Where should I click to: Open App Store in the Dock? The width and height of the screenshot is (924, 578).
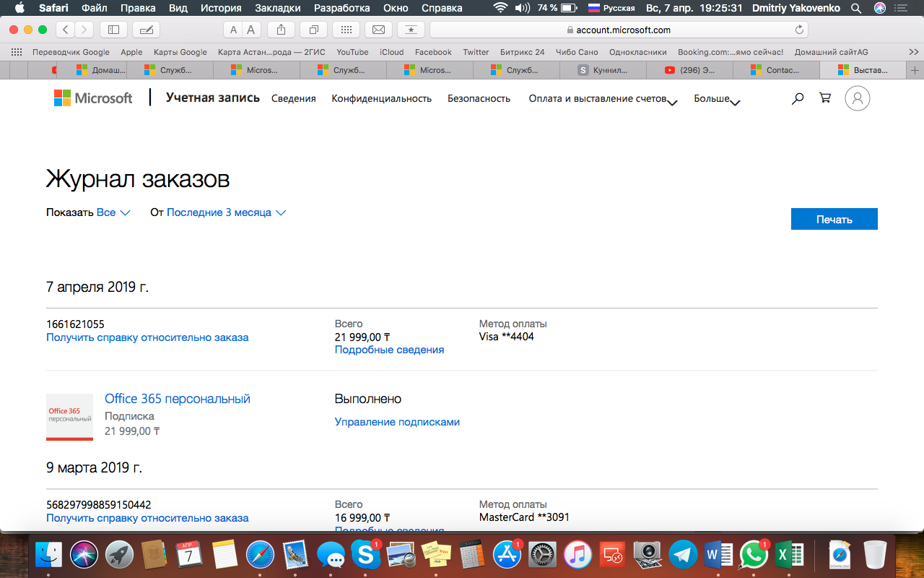tap(507, 555)
